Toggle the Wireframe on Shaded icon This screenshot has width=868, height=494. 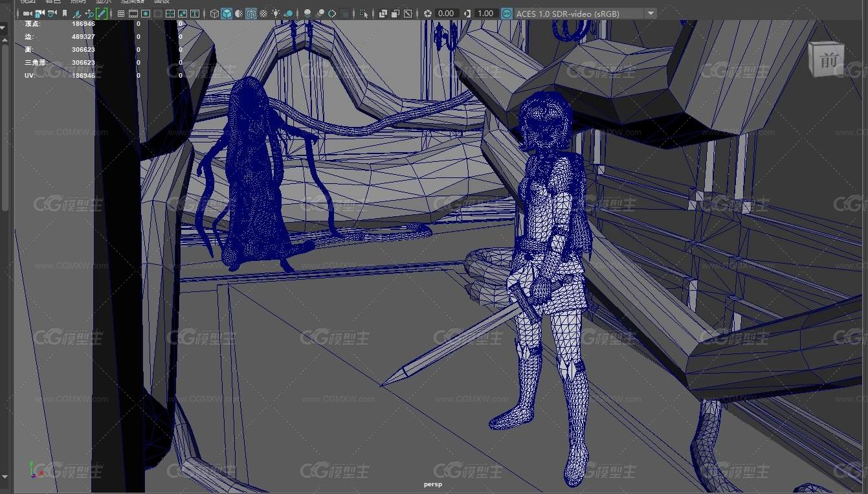coord(251,13)
